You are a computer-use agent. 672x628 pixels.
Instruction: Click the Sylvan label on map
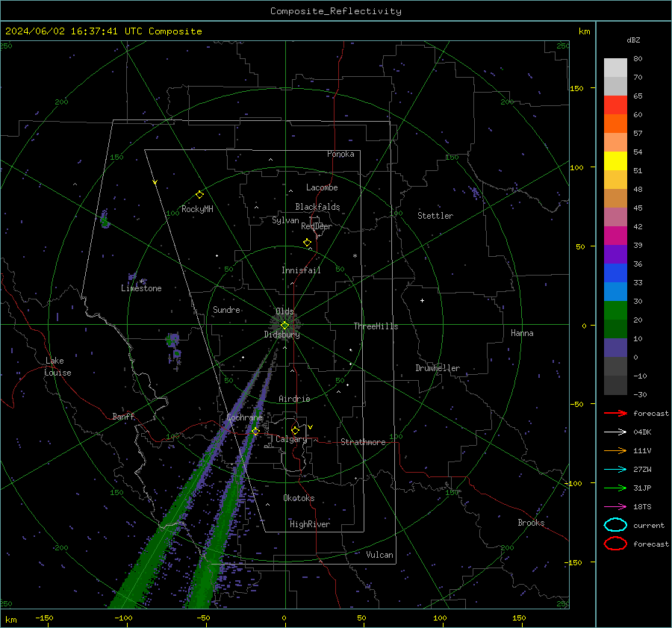point(285,220)
